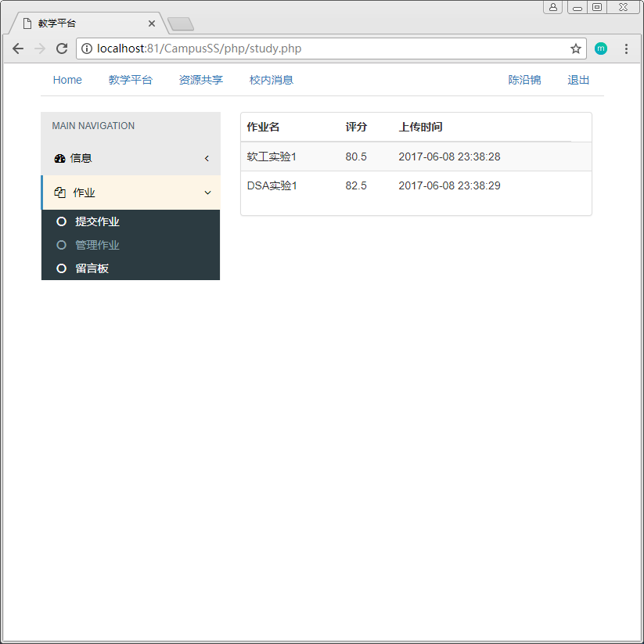Click the 评分 column header
This screenshot has height=644, width=644.
356,127
